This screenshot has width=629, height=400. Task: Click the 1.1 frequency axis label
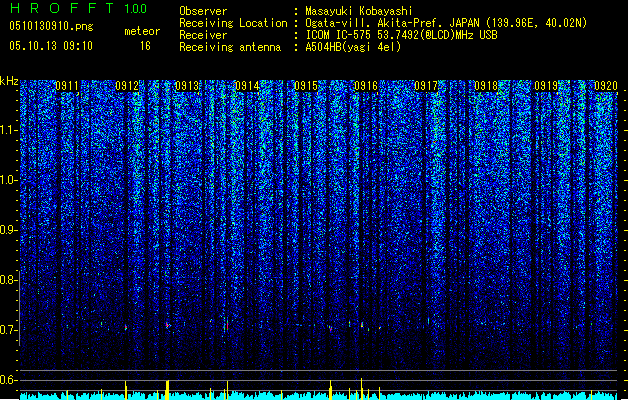click(9, 130)
